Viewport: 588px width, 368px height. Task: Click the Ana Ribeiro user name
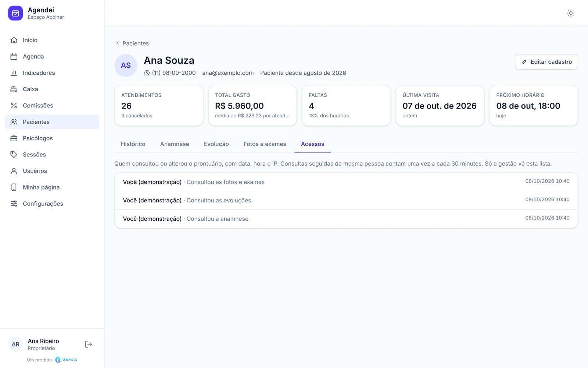point(43,341)
